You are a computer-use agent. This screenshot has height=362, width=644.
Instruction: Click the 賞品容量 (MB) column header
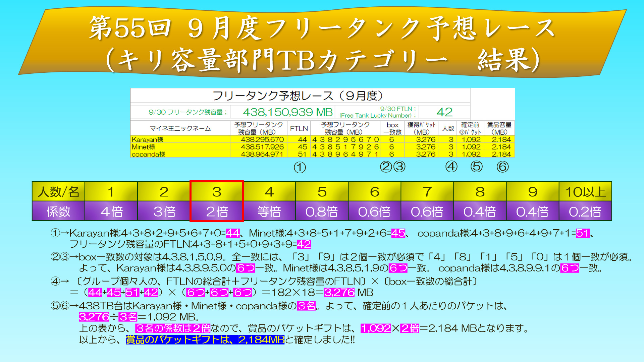point(499,128)
